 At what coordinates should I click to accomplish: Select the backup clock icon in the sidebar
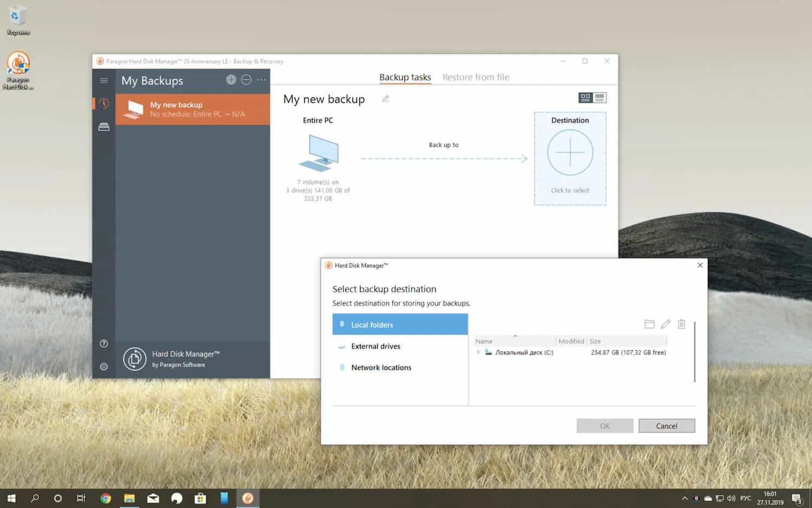[104, 103]
